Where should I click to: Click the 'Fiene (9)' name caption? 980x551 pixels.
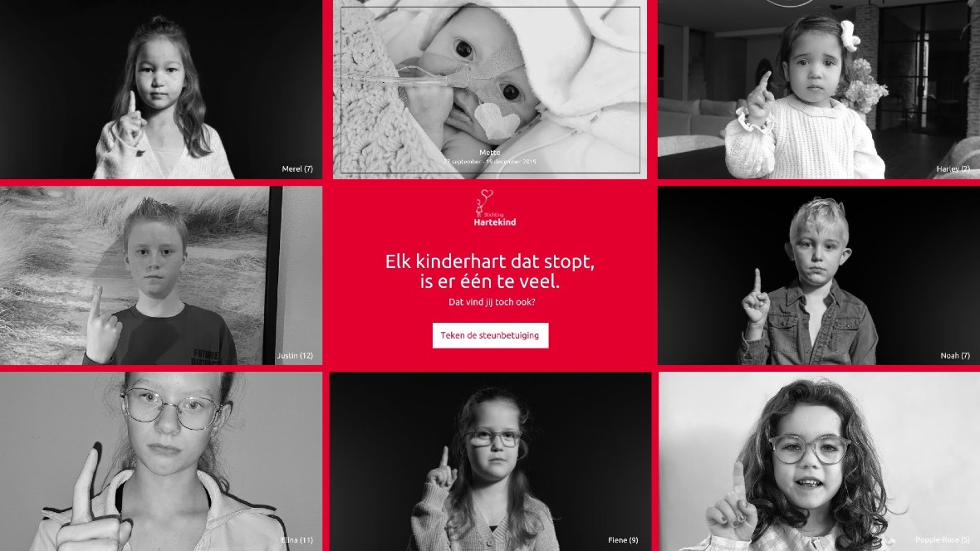tap(623, 539)
